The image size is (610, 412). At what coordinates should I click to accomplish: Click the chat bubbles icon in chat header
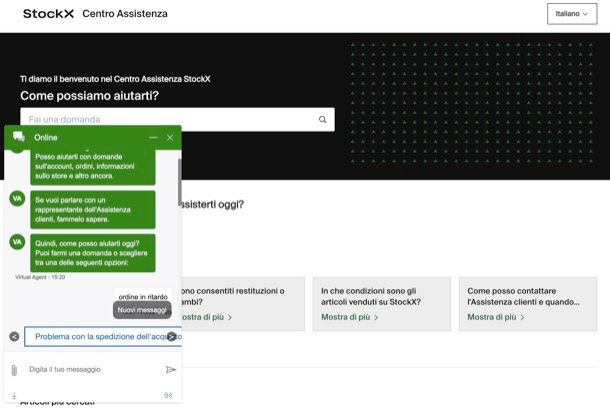[x=18, y=137]
